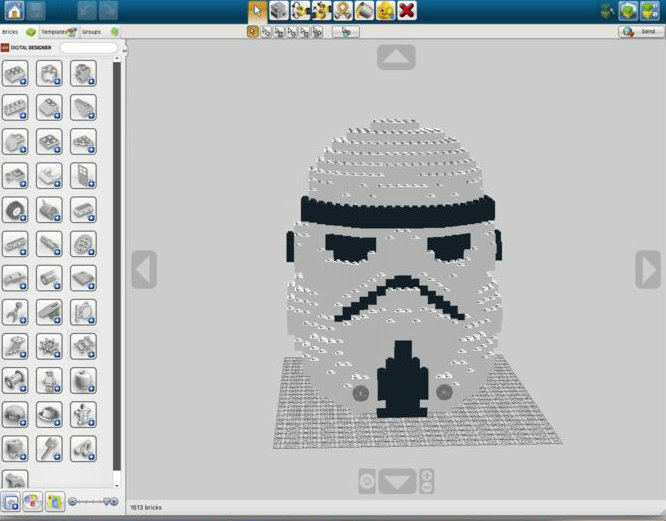Click the Redo arrow button
The width and height of the screenshot is (666, 521).
[108, 11]
